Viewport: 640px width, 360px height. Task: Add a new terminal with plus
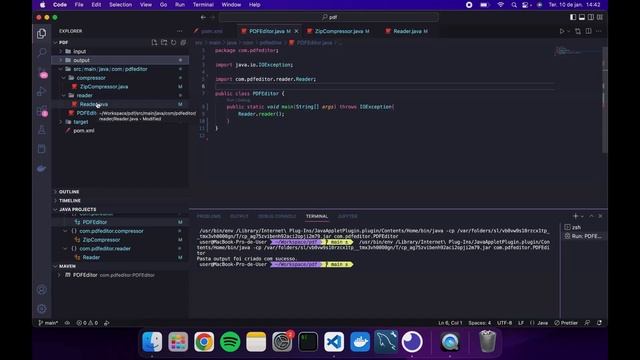[576, 216]
